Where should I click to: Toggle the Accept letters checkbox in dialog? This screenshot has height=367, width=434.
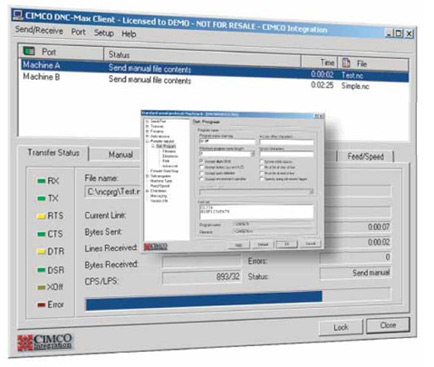201,167
